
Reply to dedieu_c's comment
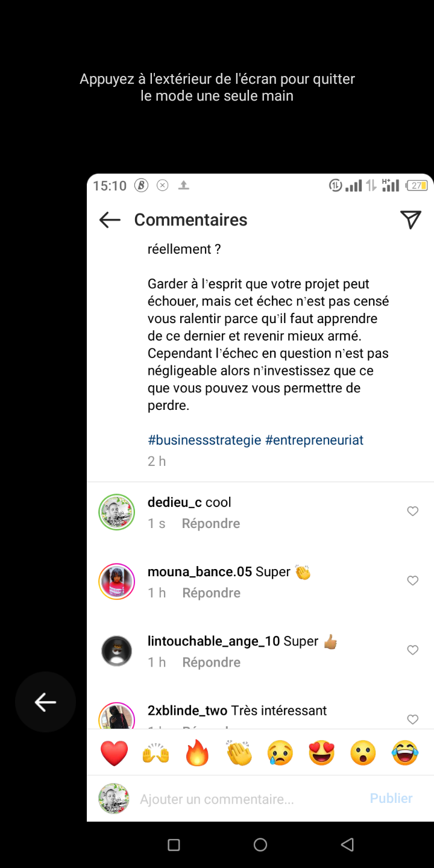tap(211, 524)
